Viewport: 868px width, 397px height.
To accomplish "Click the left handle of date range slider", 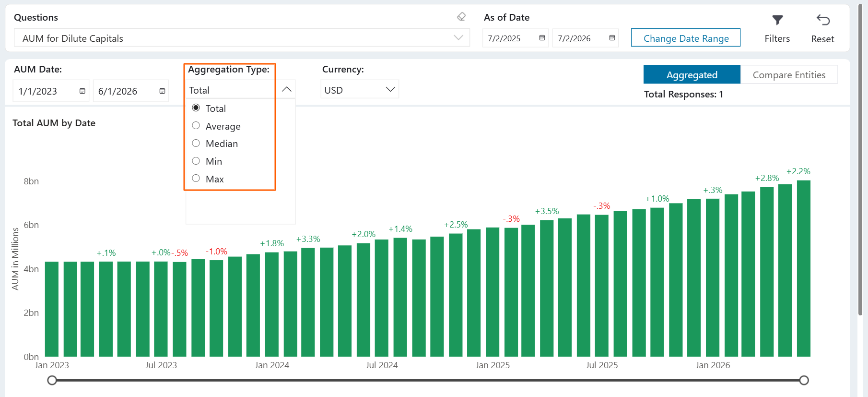I will coord(52,380).
